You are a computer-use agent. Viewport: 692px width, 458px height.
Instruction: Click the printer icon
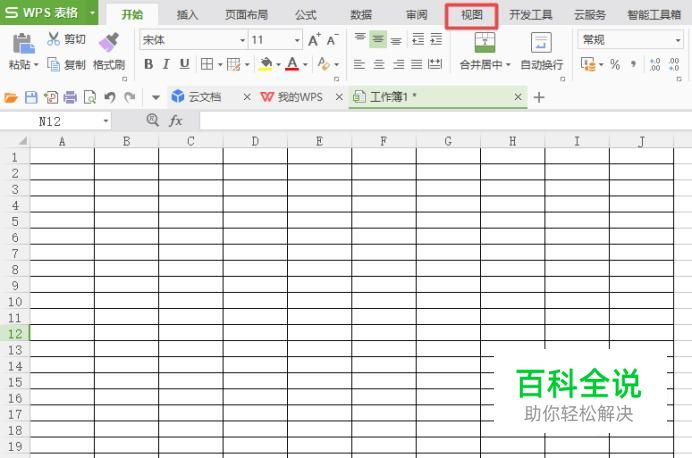point(70,97)
